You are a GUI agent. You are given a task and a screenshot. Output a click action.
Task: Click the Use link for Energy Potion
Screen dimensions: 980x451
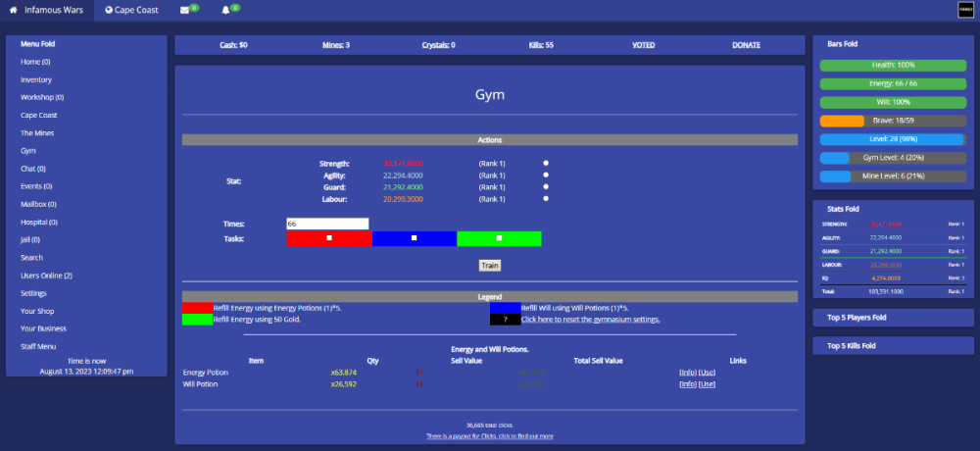707,373
